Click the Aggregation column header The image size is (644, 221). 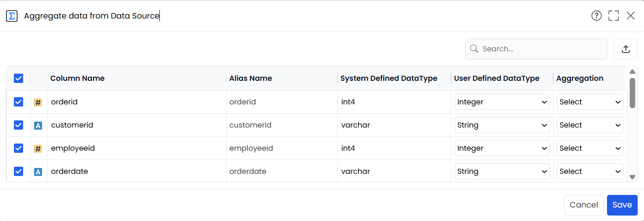pyautogui.click(x=580, y=78)
